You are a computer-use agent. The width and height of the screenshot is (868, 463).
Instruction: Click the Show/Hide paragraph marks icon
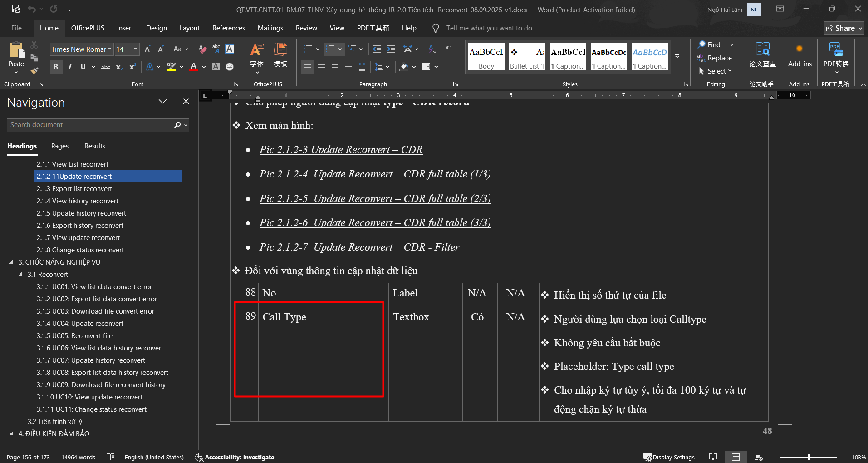pyautogui.click(x=448, y=49)
